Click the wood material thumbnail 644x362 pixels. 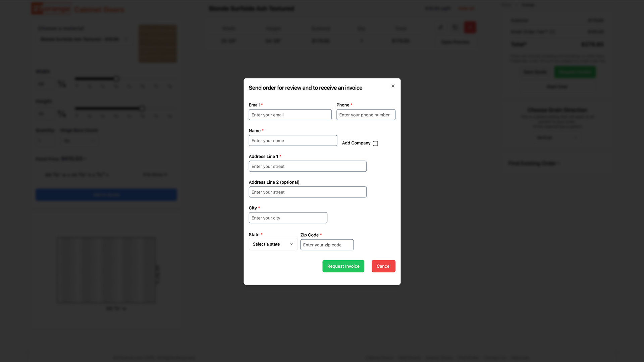[158, 44]
